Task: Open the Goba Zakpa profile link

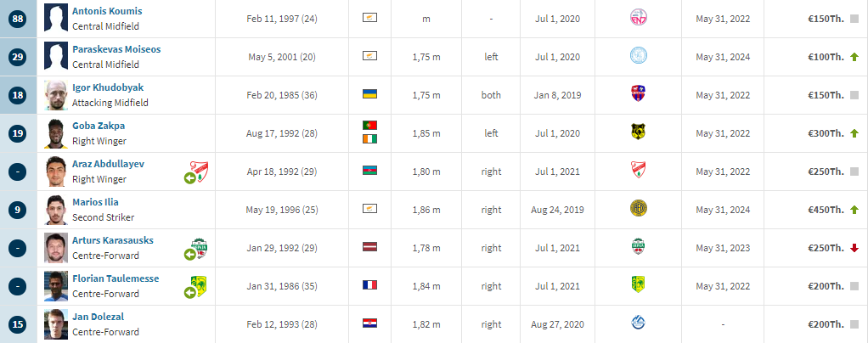Action: pos(99,126)
